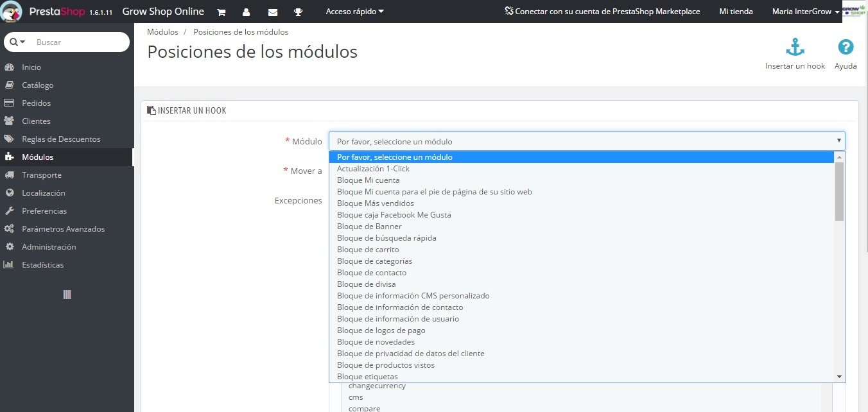Viewport: 868px width, 412px height.
Task: Click the Buscar search input field
Action: [80, 42]
